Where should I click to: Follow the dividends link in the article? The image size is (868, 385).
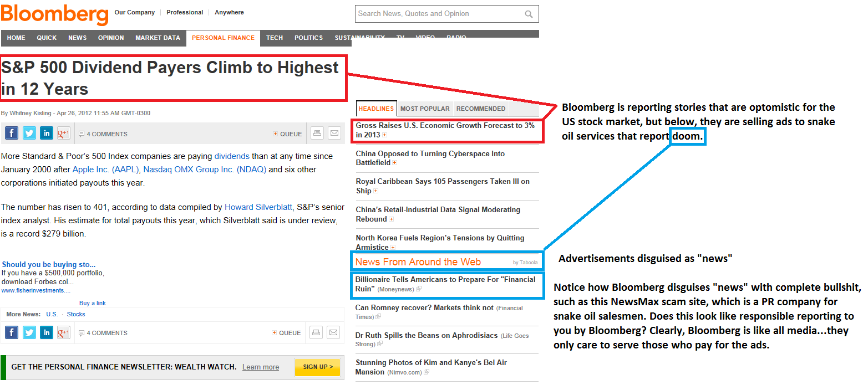[232, 156]
